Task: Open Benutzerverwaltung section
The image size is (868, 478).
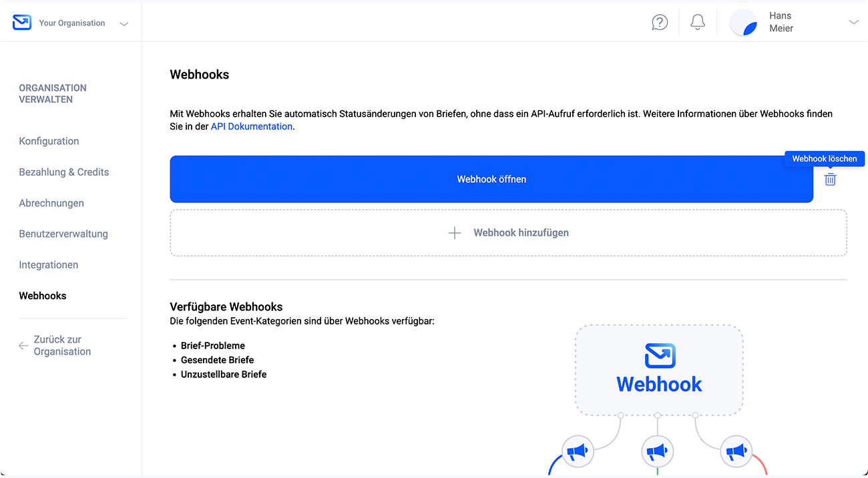Action: tap(63, 234)
